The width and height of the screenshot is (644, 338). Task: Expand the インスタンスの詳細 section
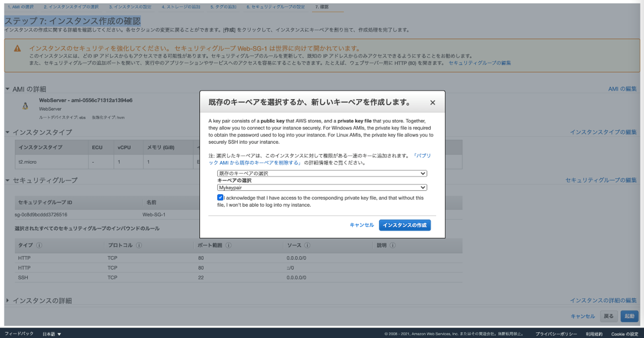pos(7,301)
